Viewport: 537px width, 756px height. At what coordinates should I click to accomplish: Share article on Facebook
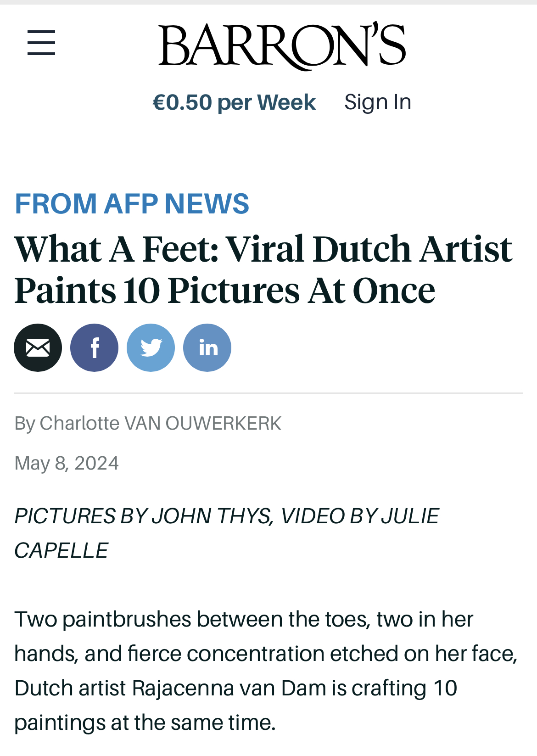pyautogui.click(x=94, y=347)
